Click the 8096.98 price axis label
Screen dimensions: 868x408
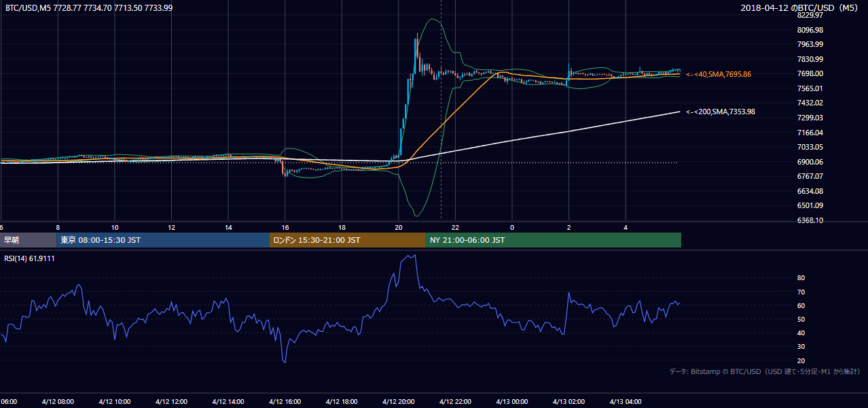pyautogui.click(x=810, y=30)
